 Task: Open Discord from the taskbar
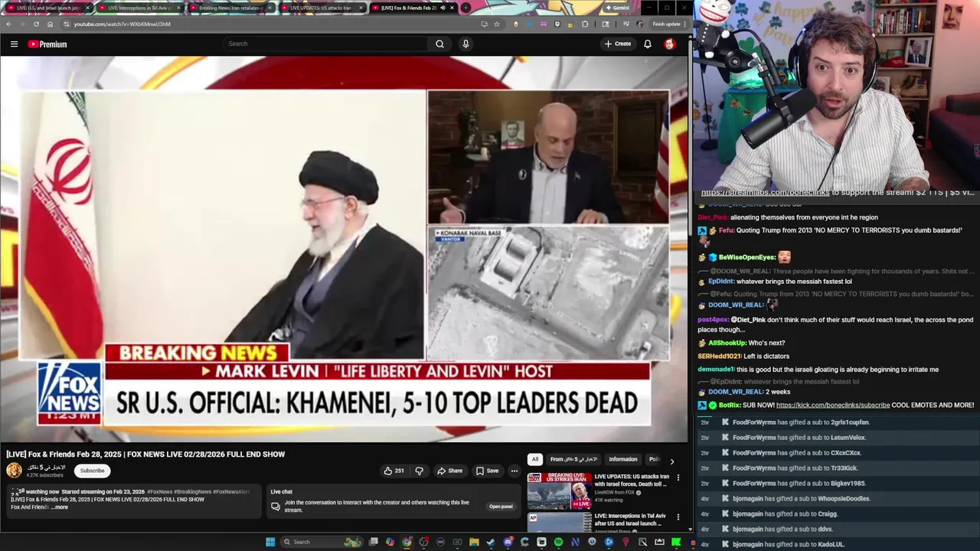click(x=508, y=542)
